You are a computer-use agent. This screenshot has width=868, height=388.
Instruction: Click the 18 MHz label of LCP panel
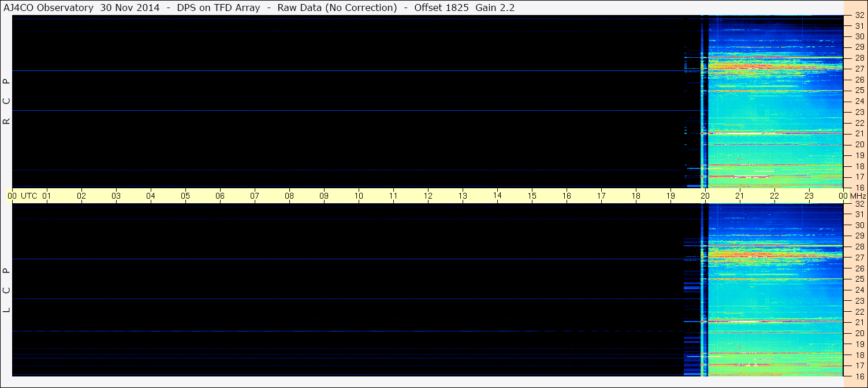(x=859, y=355)
